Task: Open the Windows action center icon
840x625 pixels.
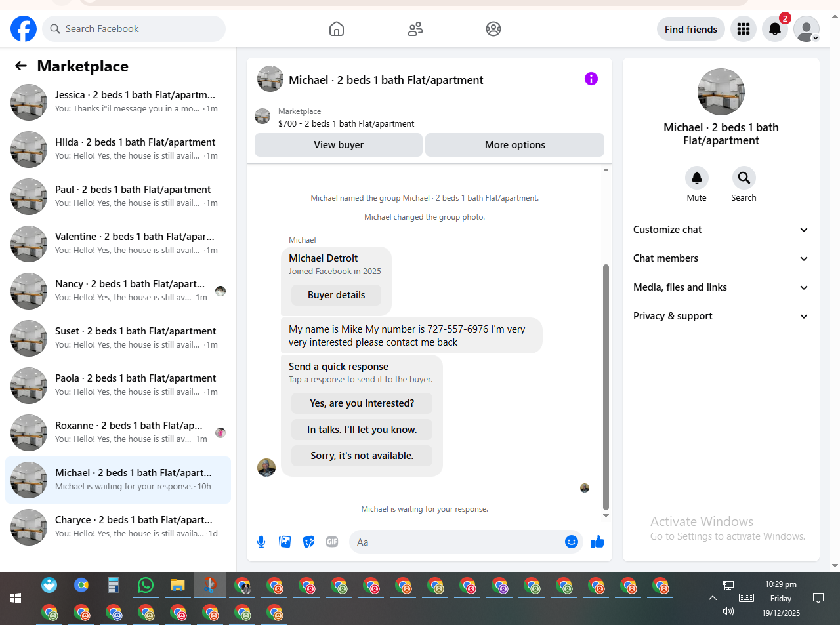Action: 818,598
